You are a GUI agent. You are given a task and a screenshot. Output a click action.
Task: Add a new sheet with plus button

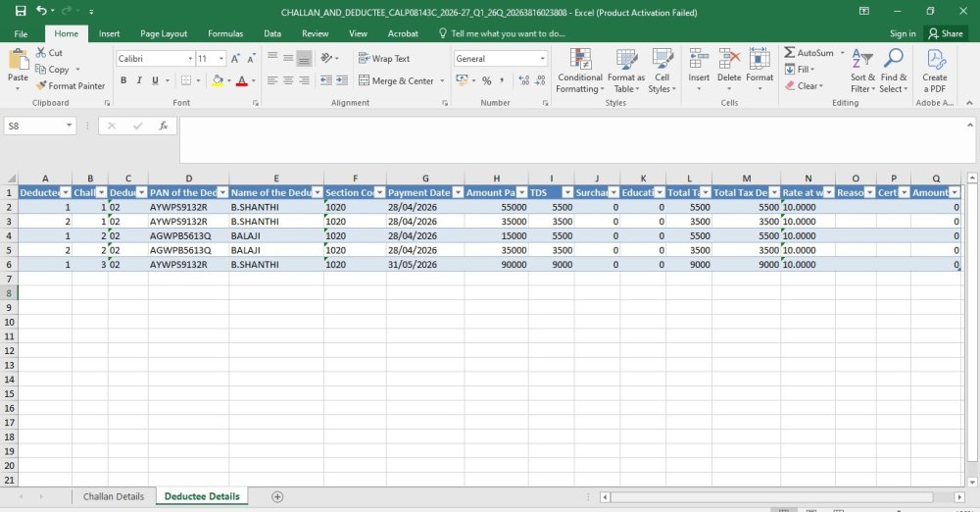point(277,497)
